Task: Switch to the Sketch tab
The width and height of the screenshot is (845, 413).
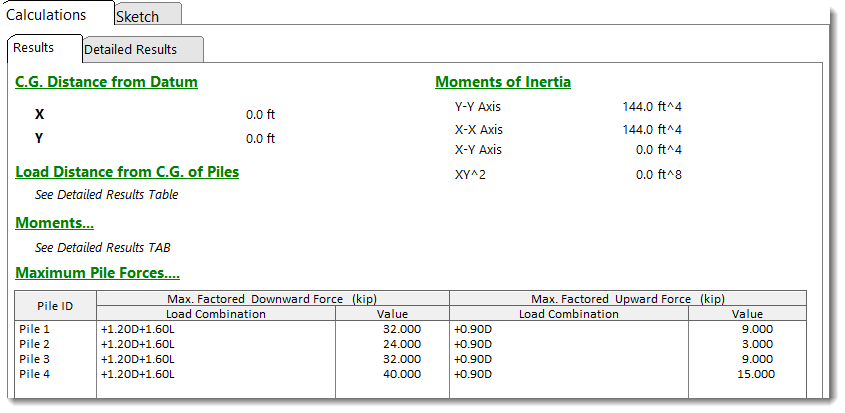Action: pos(138,16)
